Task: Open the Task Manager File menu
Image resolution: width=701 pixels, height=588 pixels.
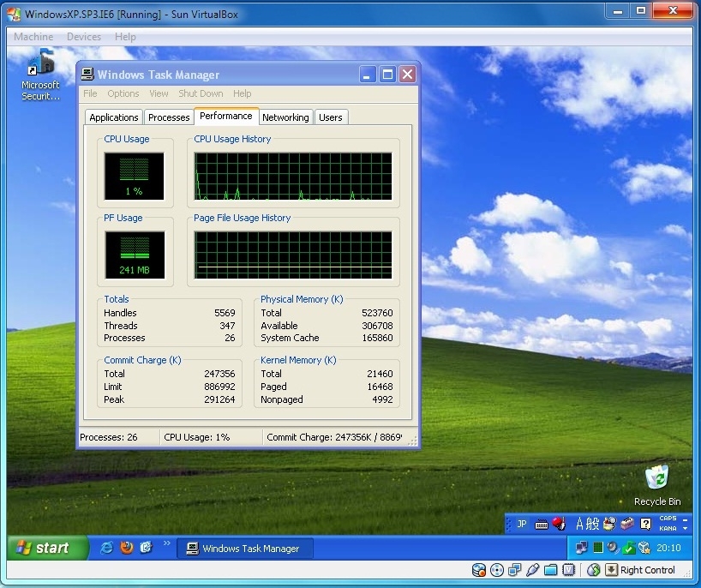Action: pyautogui.click(x=90, y=93)
